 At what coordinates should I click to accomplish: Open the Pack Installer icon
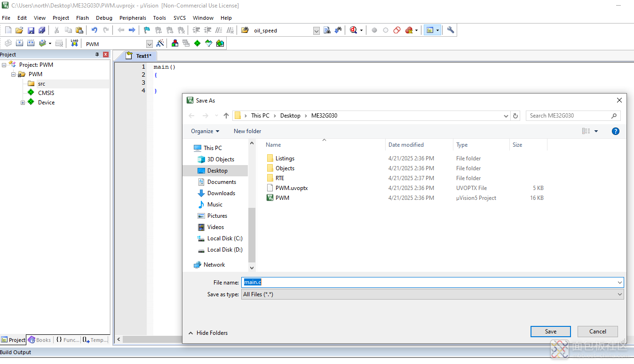coord(220,43)
